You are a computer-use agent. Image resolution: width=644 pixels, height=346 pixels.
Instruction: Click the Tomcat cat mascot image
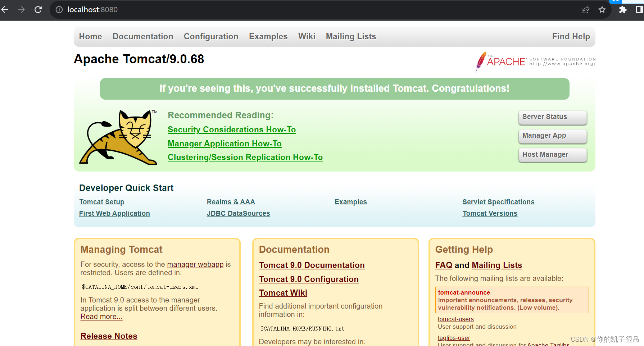[x=118, y=137]
